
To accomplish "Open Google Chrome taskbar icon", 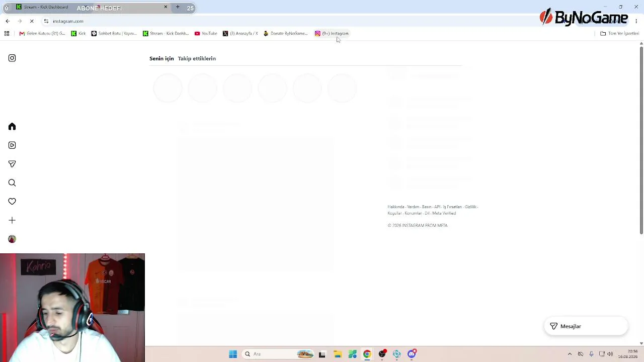I will click(367, 354).
